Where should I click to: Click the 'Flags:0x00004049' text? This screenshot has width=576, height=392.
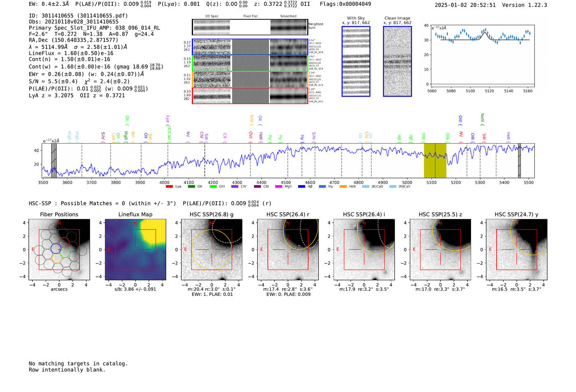click(345, 4)
